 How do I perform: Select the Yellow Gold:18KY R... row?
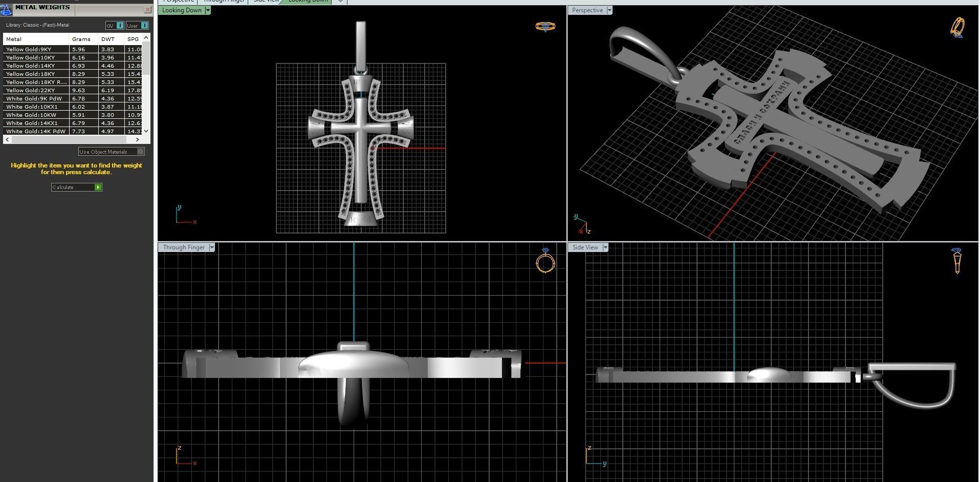[73, 82]
